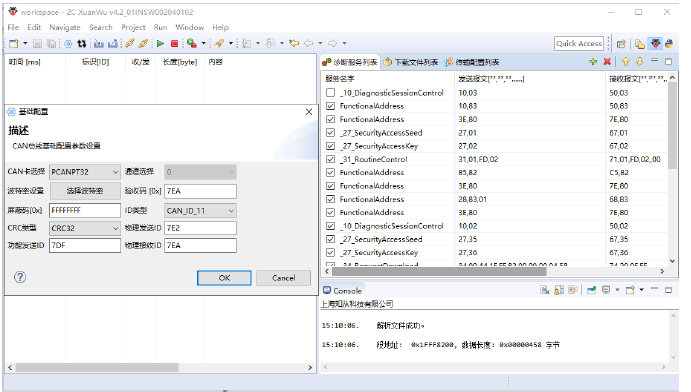Move service down with yellow down arrow
This screenshot has height=392, width=691.
click(639, 62)
